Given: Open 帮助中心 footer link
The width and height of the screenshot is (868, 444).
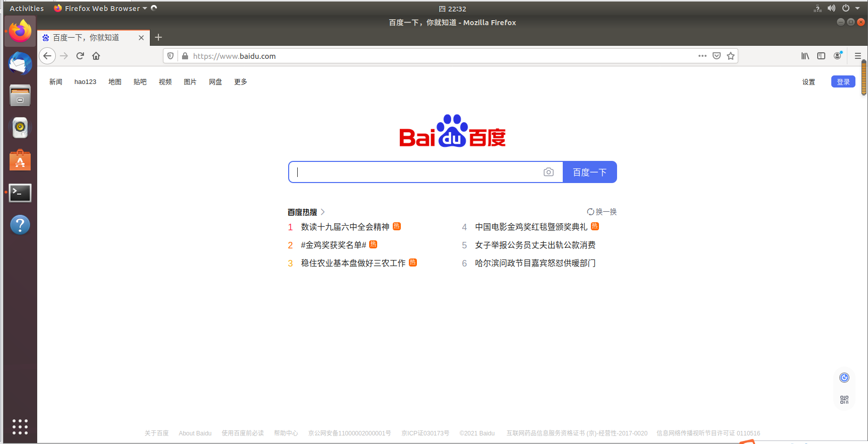Looking at the screenshot, I should pyautogui.click(x=286, y=433).
